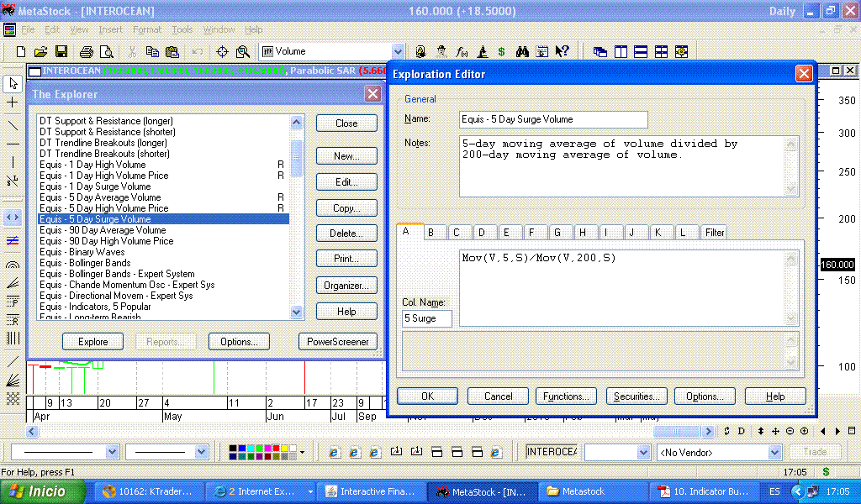Open the Inicio start button

[x=42, y=491]
